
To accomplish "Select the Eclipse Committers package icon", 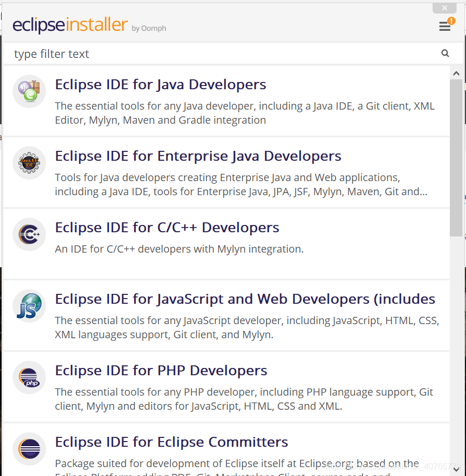I will pyautogui.click(x=29, y=449).
